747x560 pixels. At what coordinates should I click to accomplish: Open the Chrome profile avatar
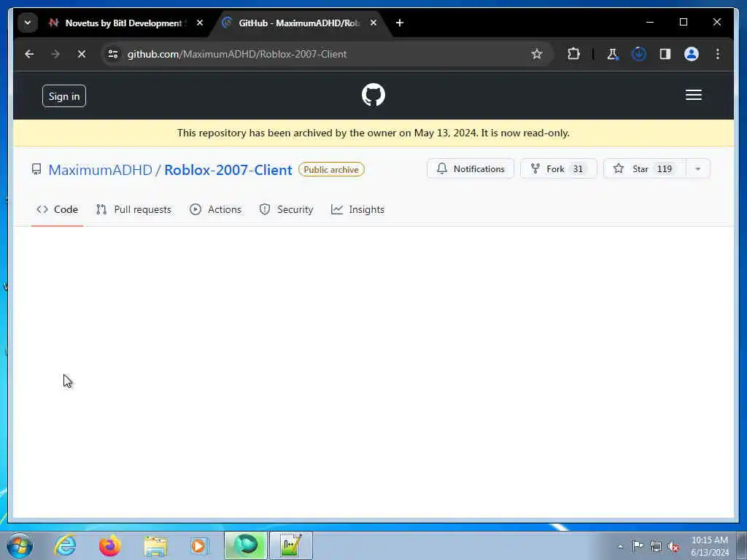click(x=692, y=54)
